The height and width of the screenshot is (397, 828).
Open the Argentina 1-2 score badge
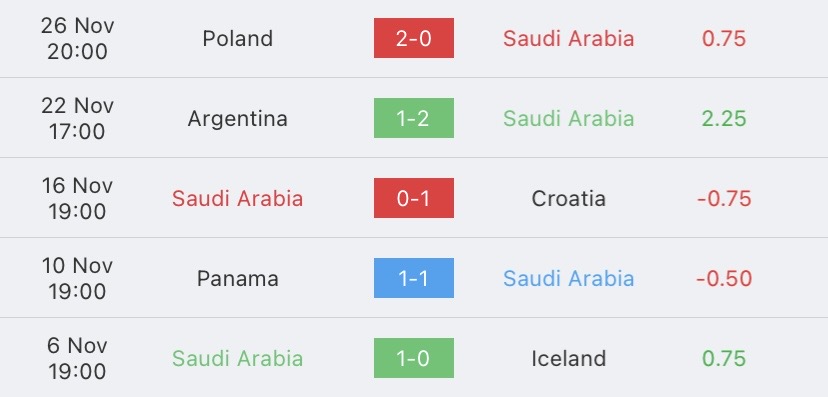click(x=413, y=118)
